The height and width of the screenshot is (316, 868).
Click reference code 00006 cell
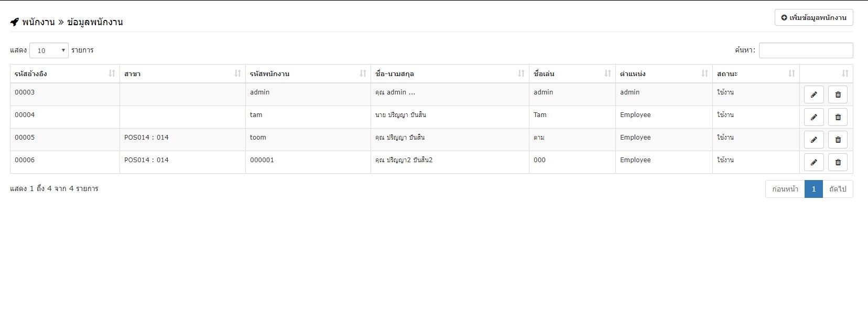coord(65,162)
